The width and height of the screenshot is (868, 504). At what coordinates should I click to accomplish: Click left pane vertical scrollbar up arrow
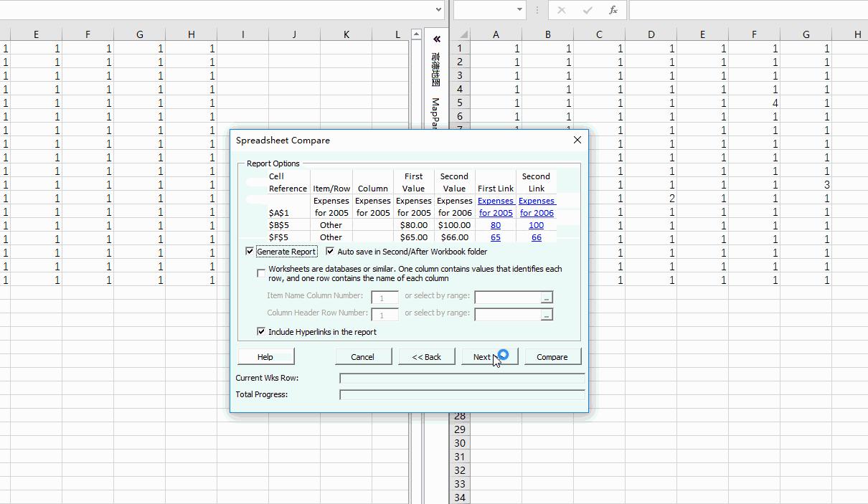tap(416, 34)
